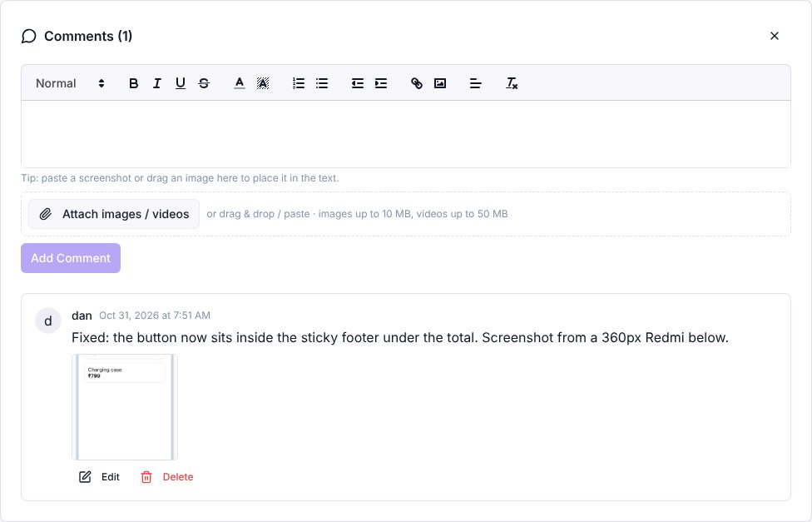Increase text indent
The width and height of the screenshot is (812, 522).
381,83
